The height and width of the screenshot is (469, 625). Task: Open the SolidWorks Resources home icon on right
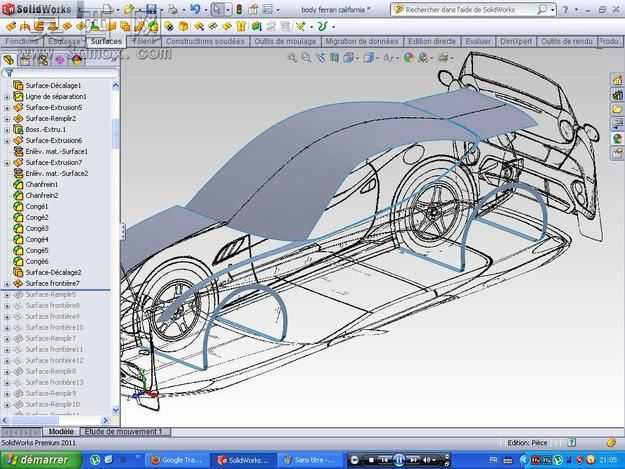(x=617, y=80)
